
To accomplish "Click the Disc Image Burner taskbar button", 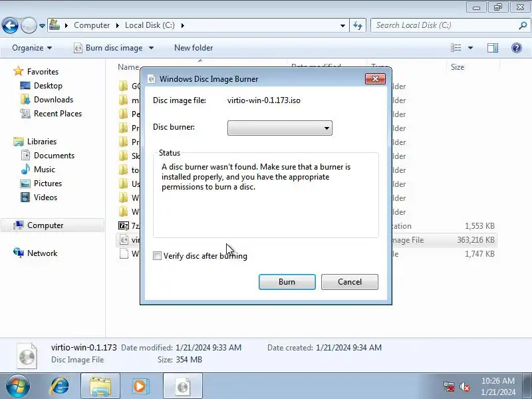I will point(183,386).
